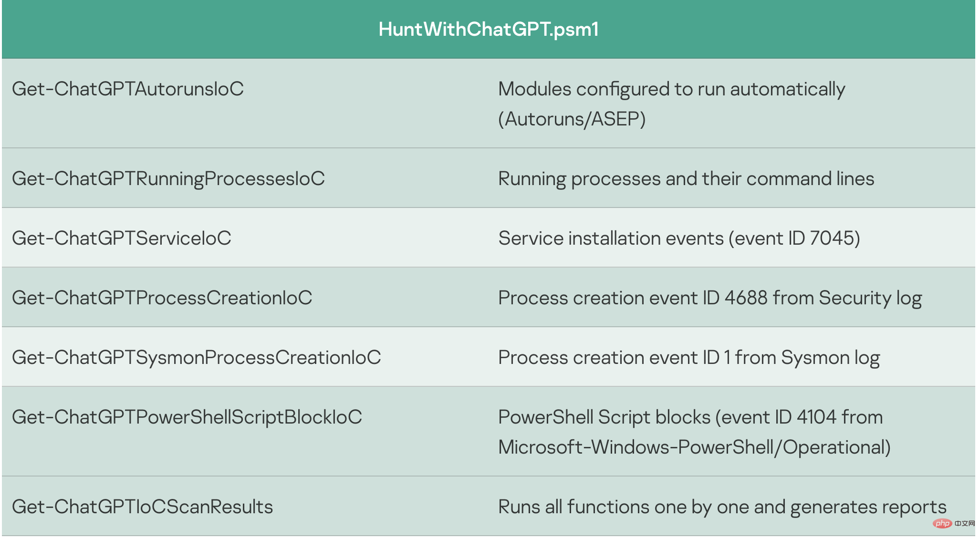This screenshot has height=539, width=980.
Task: Select the Get-ChatGPTIoCScanResults function name
Action: [x=143, y=507]
